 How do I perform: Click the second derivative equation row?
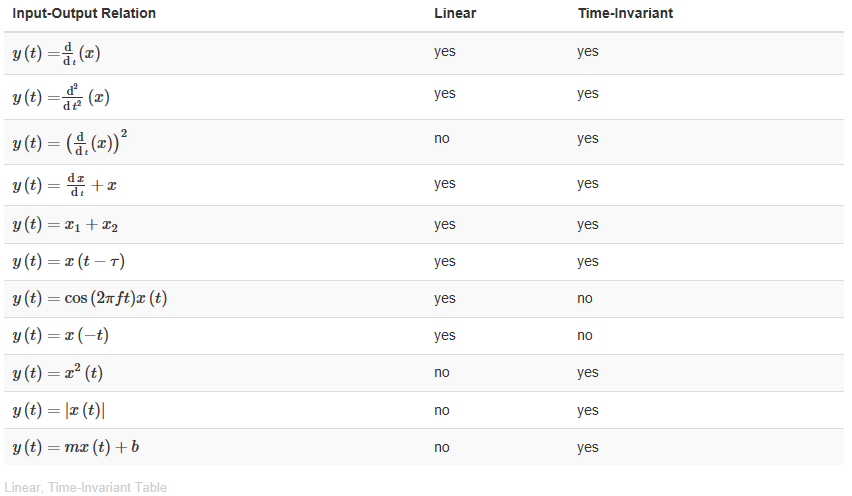coord(60,97)
